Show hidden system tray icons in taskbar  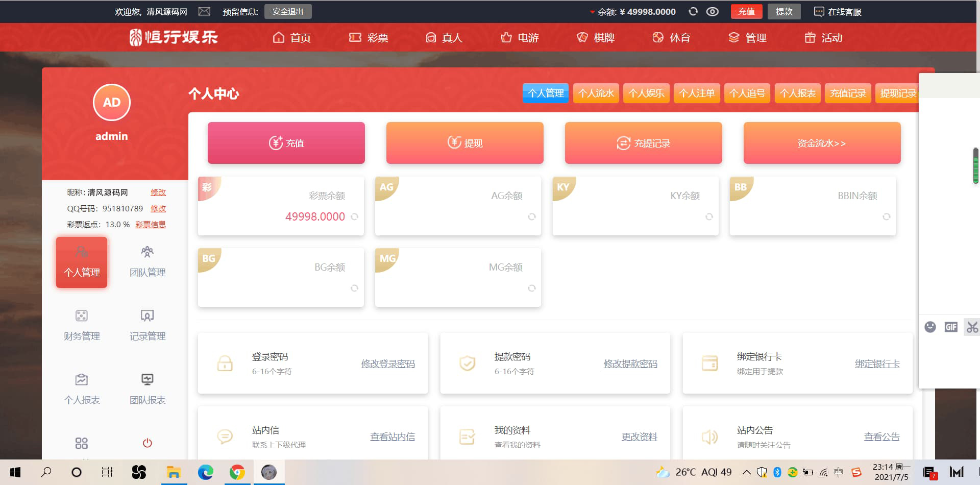(746, 472)
